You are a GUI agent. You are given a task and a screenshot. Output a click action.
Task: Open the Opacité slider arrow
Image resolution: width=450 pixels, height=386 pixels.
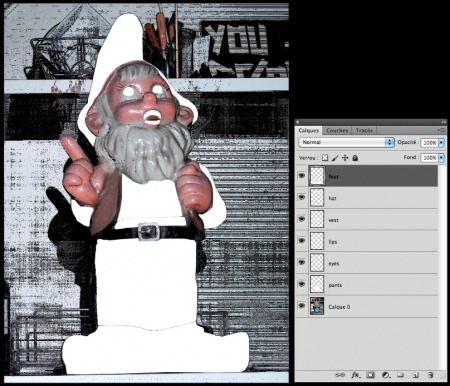[441, 143]
